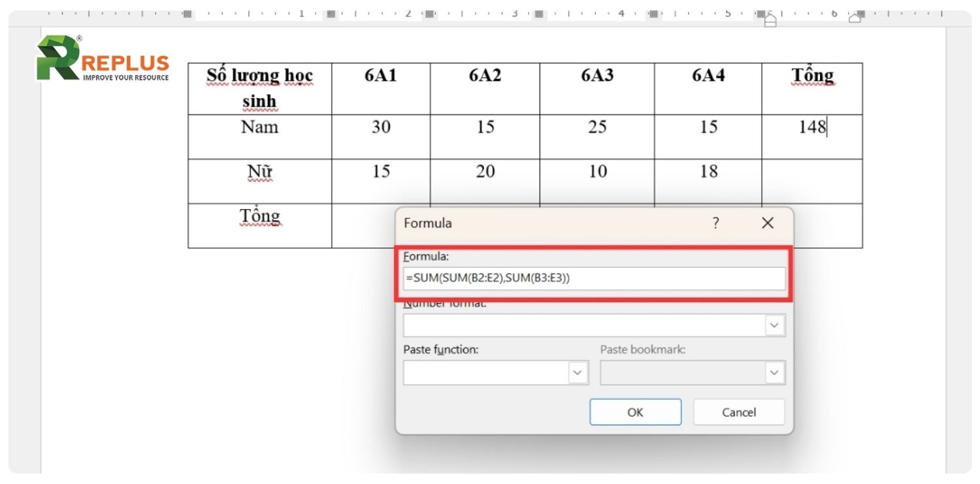The height and width of the screenshot is (484, 980).
Task: Select the Nam 6A1 cell with 30
Action: (381, 137)
